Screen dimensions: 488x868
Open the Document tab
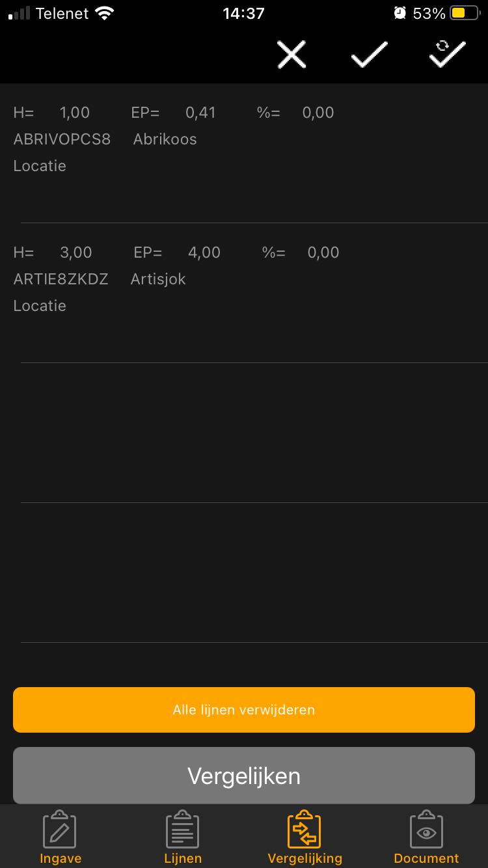point(426,837)
